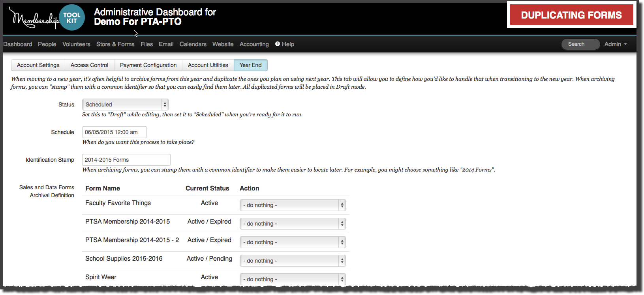Click the Administrative Dashboard title text
This screenshot has width=644, height=295.
[x=155, y=17]
